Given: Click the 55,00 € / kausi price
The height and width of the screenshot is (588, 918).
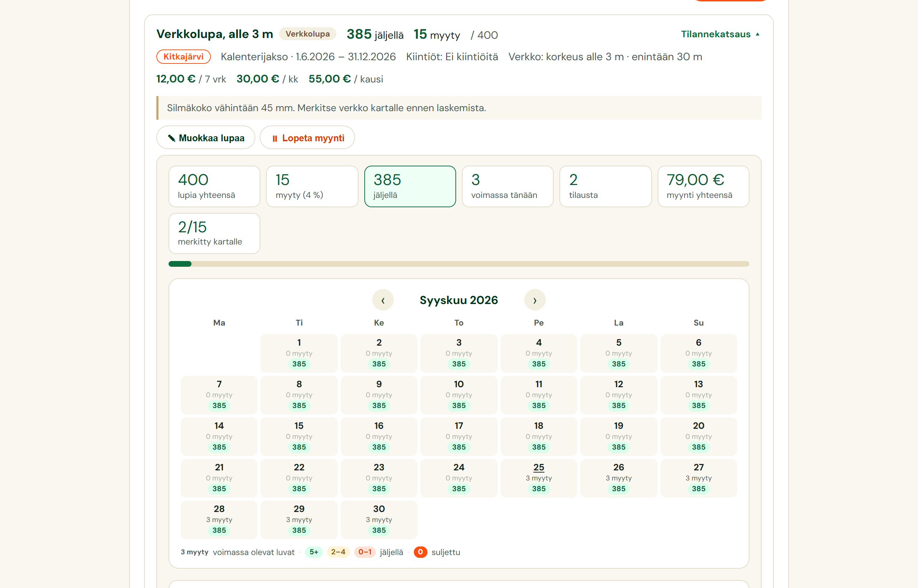Looking at the screenshot, I should 346,79.
